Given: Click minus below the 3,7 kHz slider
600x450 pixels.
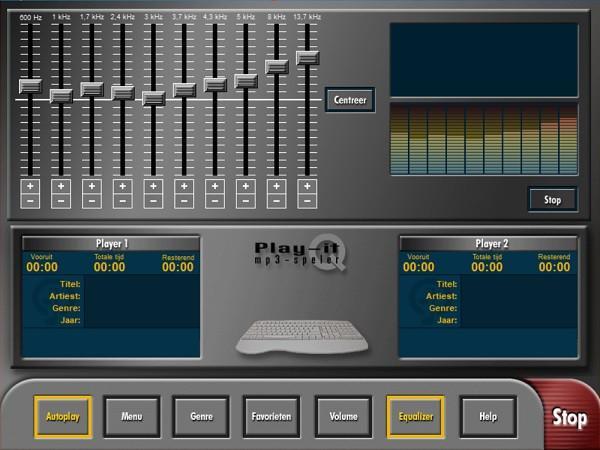Looking at the screenshot, I should [x=184, y=201].
